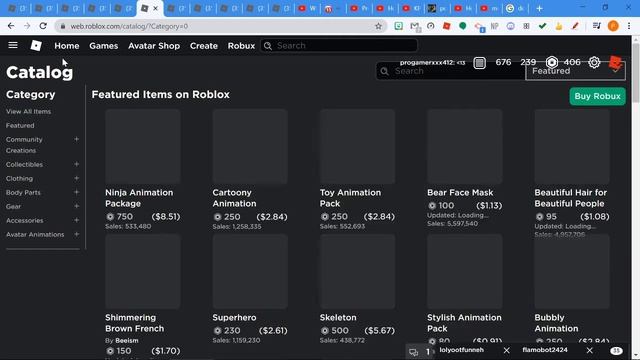
Task: Open Bear Face Mask item
Action: [460, 192]
